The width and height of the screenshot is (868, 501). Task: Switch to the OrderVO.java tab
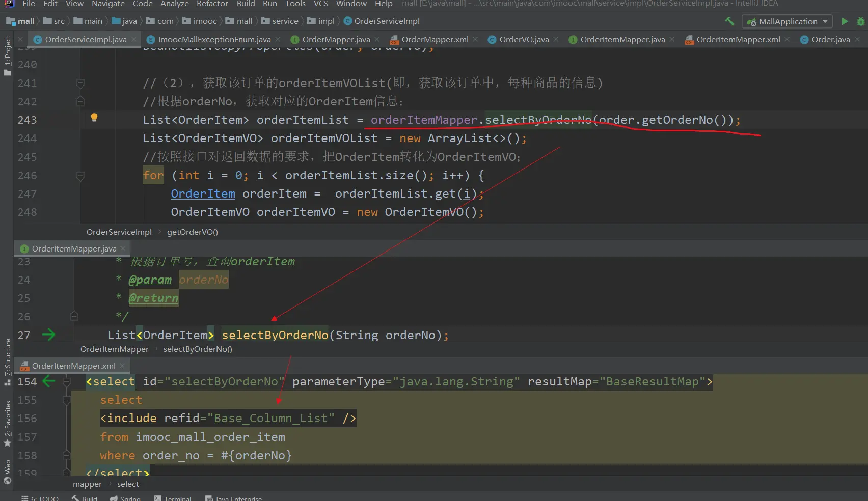(x=524, y=39)
